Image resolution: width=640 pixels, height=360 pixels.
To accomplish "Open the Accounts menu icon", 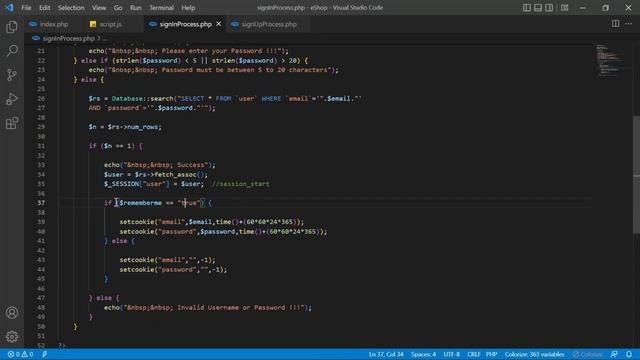I will pos(12,313).
